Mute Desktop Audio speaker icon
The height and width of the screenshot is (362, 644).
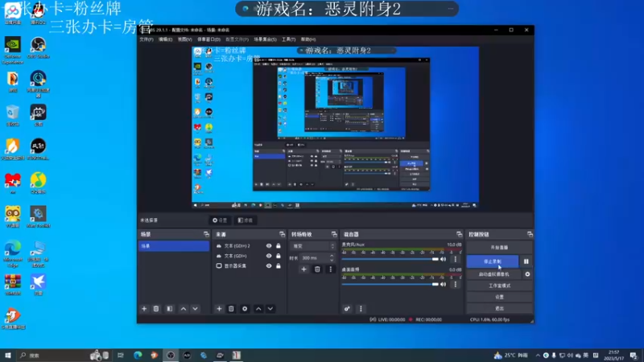(444, 284)
